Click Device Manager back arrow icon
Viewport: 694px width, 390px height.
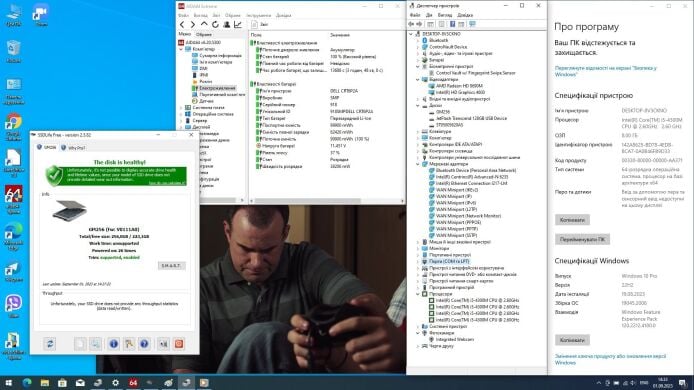[411, 24]
